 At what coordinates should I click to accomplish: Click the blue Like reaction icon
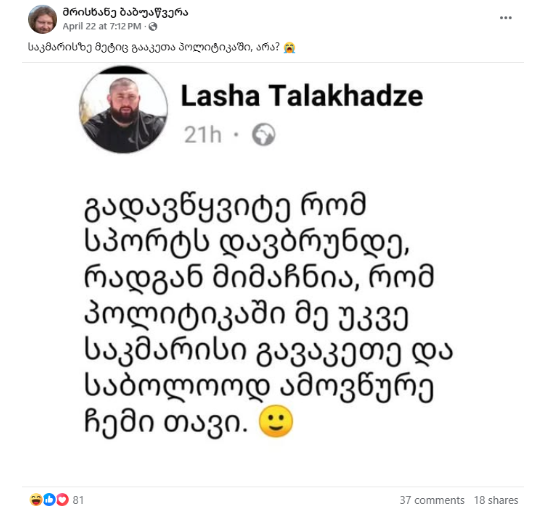[x=49, y=500]
